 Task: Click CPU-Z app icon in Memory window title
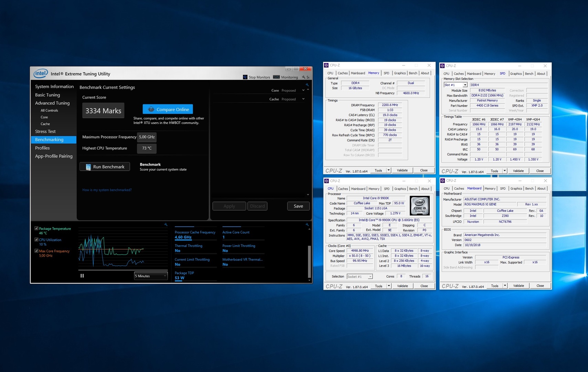pyautogui.click(x=327, y=65)
